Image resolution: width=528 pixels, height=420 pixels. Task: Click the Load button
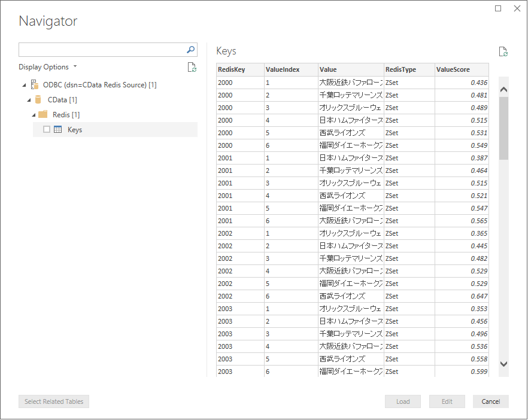[403, 401]
